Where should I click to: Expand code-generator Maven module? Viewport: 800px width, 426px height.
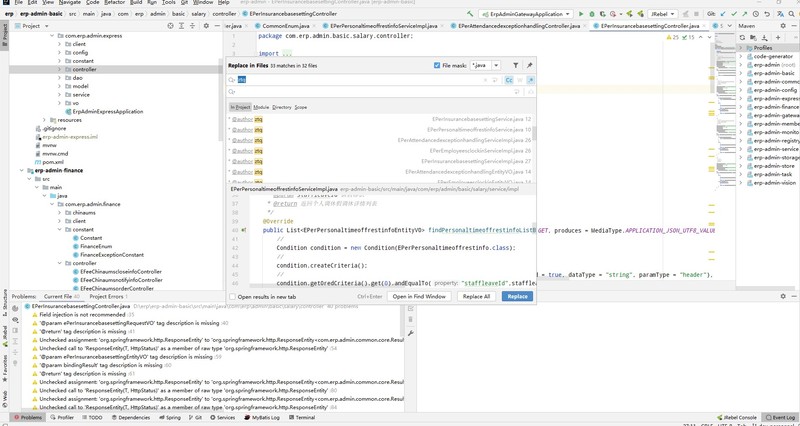click(741, 57)
